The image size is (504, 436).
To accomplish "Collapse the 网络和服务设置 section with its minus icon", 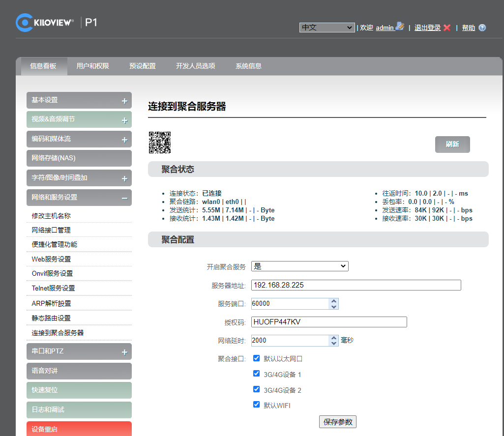I will (x=125, y=199).
